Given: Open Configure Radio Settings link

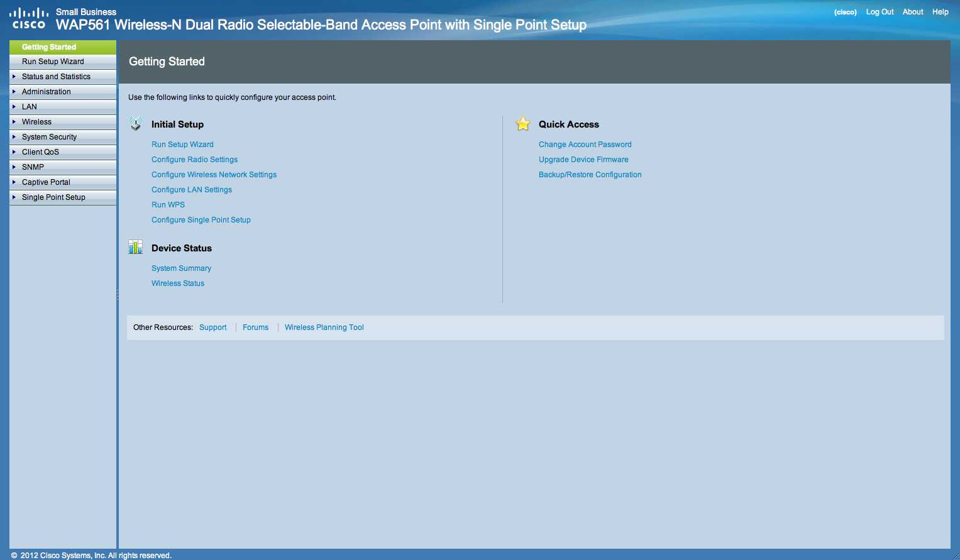Looking at the screenshot, I should pos(194,160).
